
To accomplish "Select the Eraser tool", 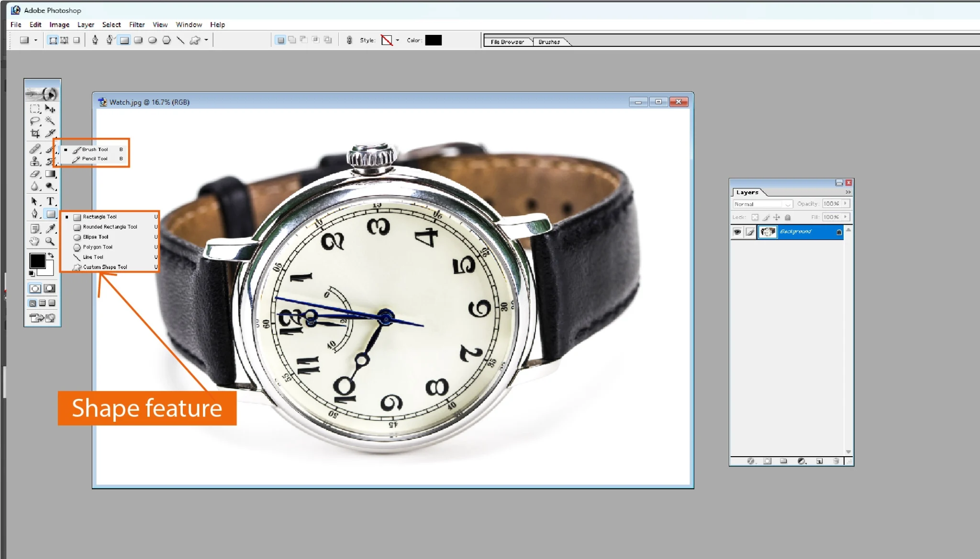I will [x=35, y=174].
